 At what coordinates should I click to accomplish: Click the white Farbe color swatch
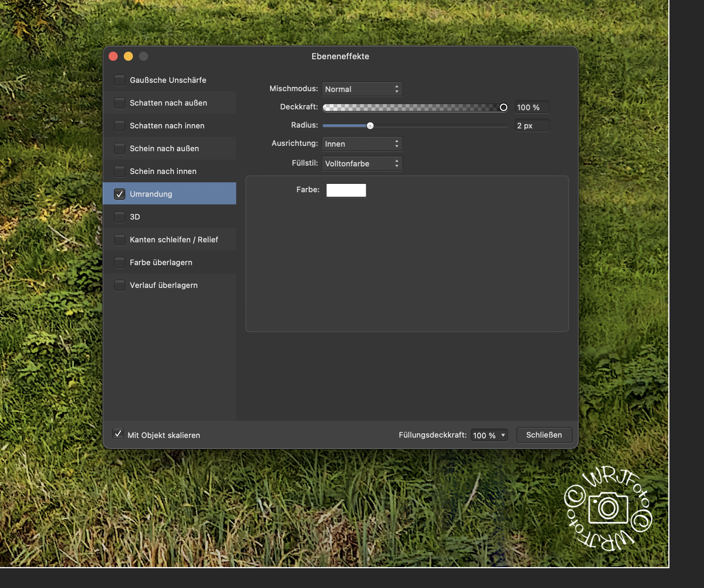[346, 190]
